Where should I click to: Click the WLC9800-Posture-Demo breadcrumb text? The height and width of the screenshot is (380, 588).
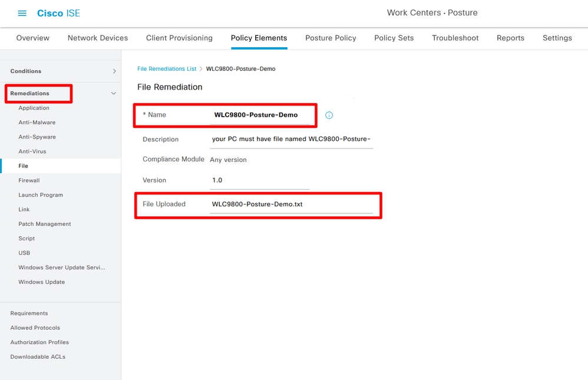(x=240, y=69)
